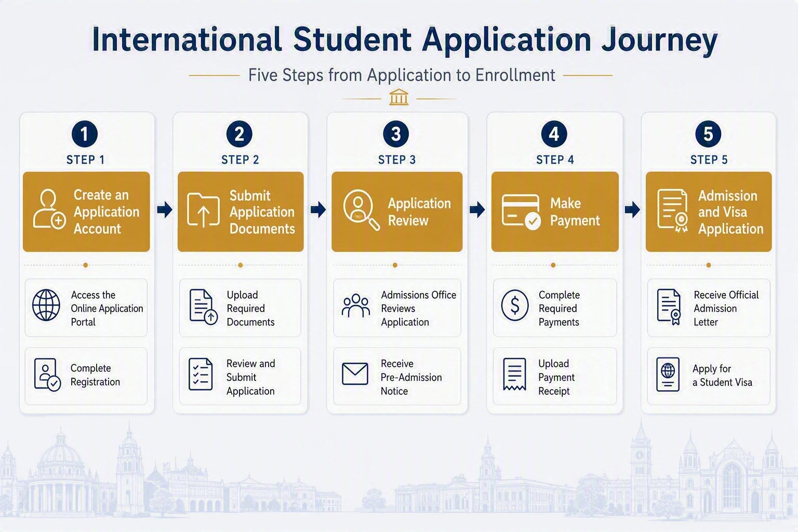798x532 pixels.
Task: Open the Submit Application Documents card
Action: [241, 212]
